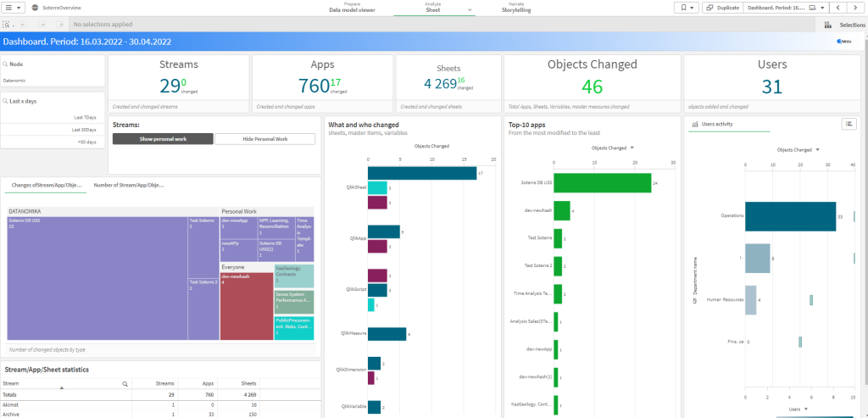Click Sense System Performance treemap tile
This screenshot has height=418, width=868.
293,302
